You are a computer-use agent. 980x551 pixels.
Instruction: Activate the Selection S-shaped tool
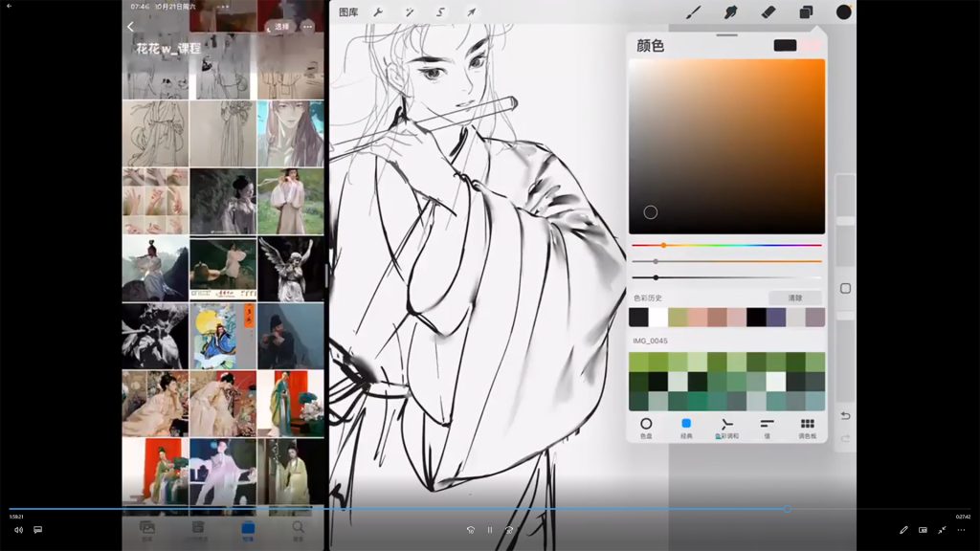(440, 12)
